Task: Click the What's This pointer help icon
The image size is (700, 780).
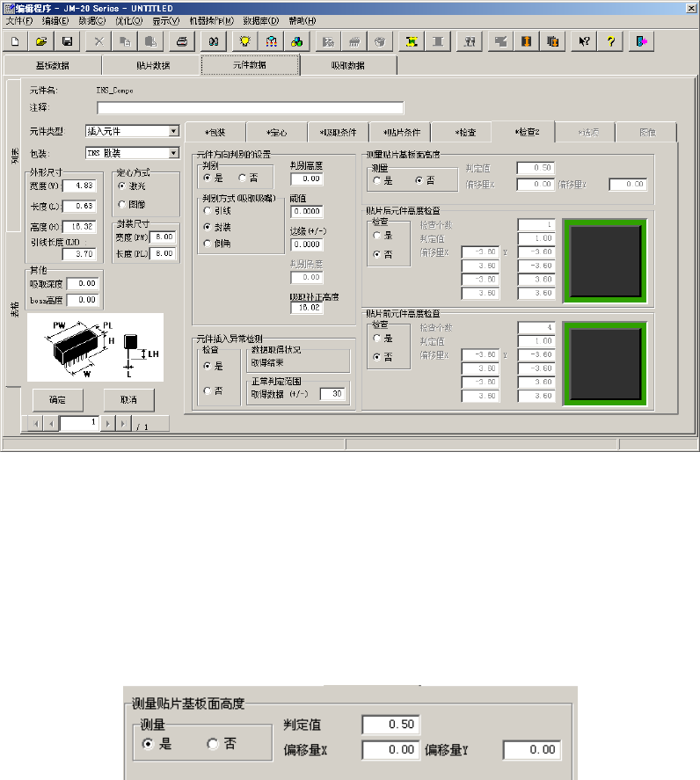Action: pyautogui.click(x=584, y=41)
